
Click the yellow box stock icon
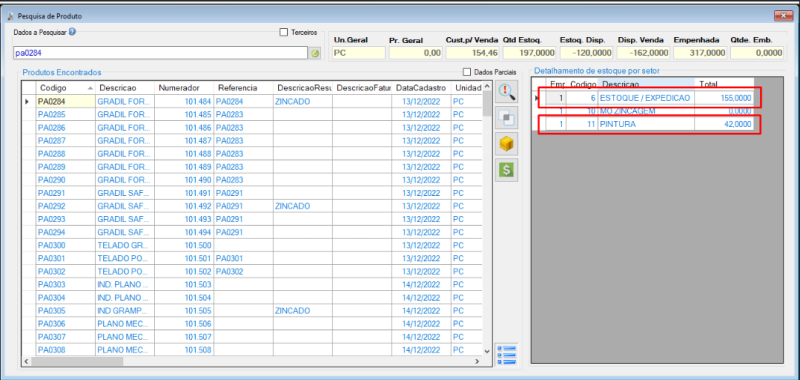tap(507, 145)
